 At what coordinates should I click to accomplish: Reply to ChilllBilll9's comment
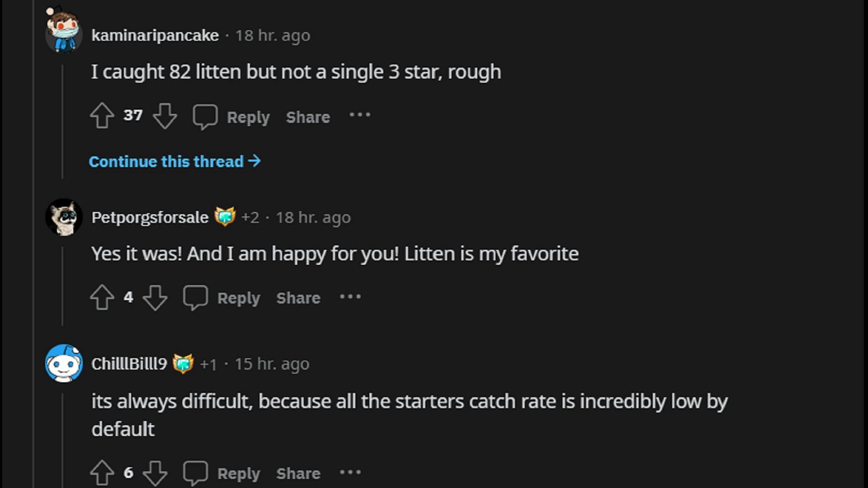238,473
